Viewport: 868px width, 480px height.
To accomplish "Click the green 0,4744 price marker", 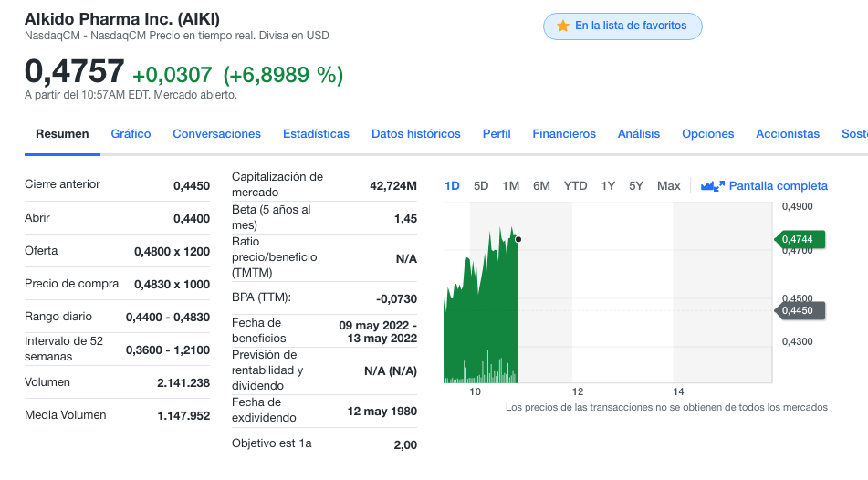I will (x=800, y=239).
